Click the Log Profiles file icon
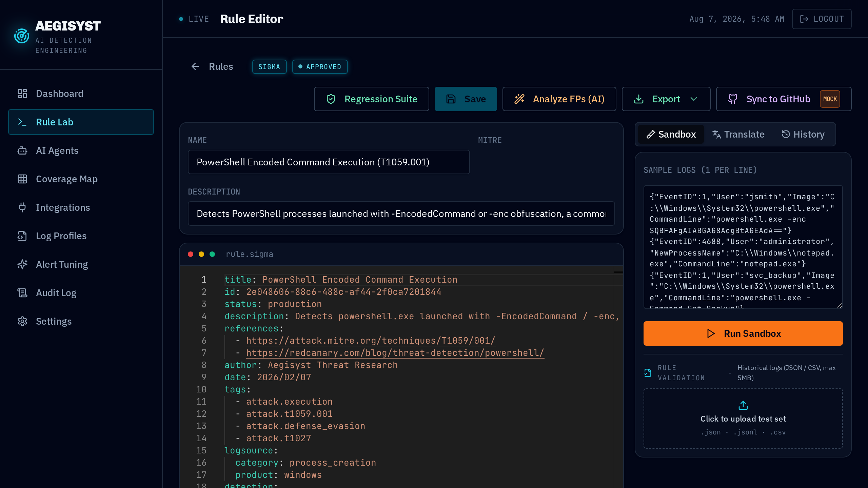Viewport: 868px width, 488px height. tap(22, 236)
